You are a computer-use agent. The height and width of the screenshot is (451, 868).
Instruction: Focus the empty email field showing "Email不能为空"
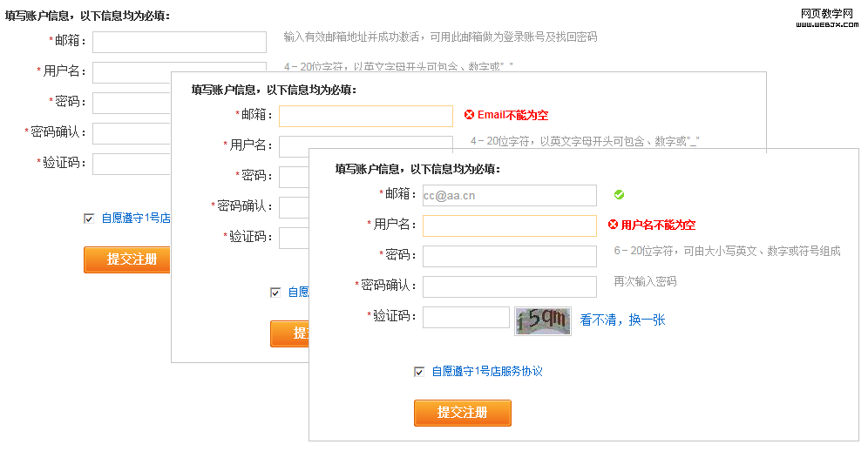pyautogui.click(x=365, y=116)
